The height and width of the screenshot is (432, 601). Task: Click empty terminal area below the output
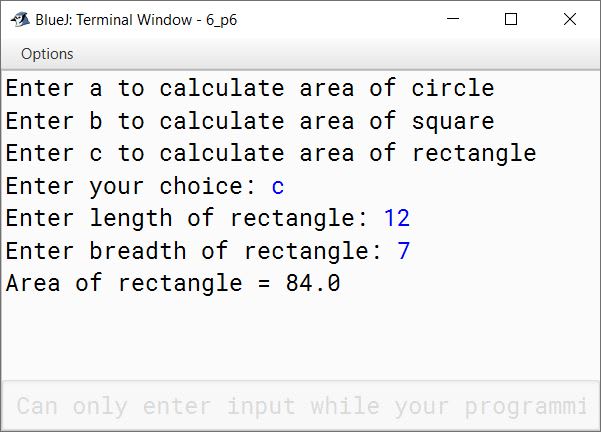pyautogui.click(x=300, y=337)
